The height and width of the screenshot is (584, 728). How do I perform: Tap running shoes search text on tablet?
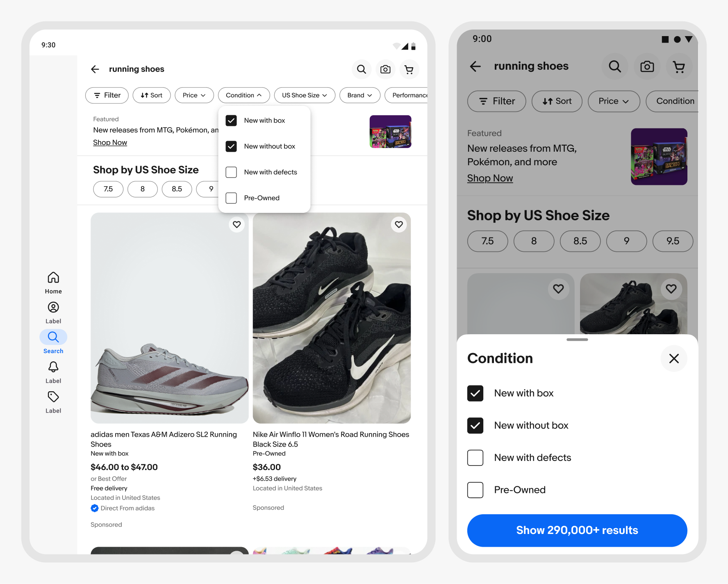click(x=136, y=69)
